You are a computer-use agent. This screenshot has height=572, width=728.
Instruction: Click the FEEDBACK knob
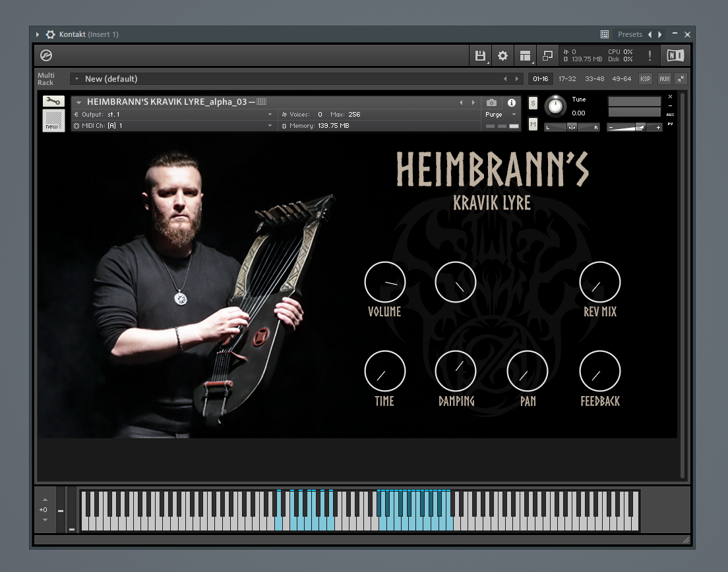pyautogui.click(x=600, y=371)
